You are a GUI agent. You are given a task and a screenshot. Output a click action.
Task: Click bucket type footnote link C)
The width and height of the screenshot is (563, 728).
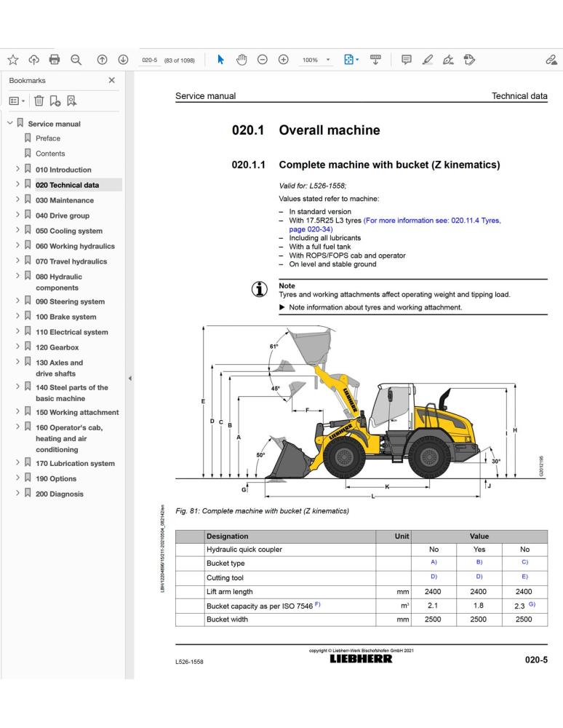tap(524, 562)
